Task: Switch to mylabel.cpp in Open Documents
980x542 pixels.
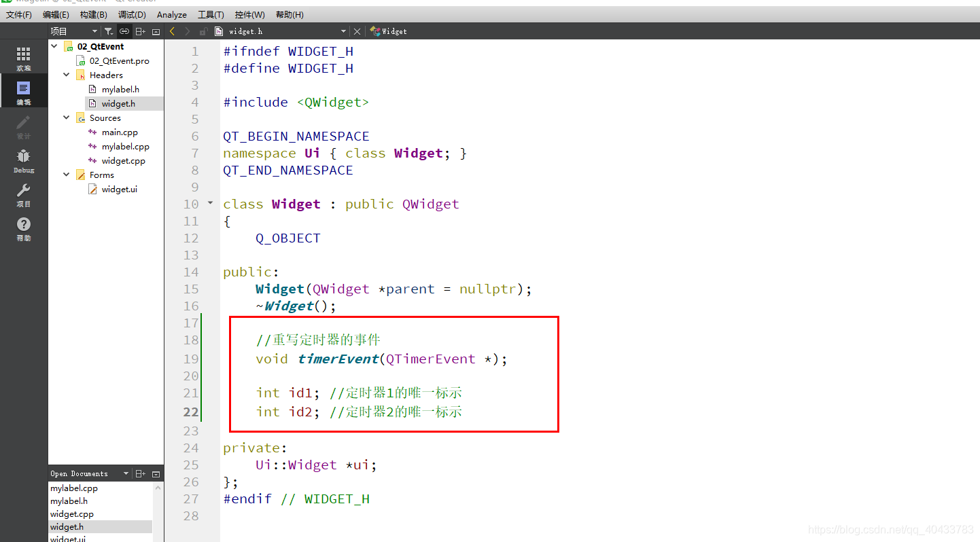Action: click(x=74, y=488)
